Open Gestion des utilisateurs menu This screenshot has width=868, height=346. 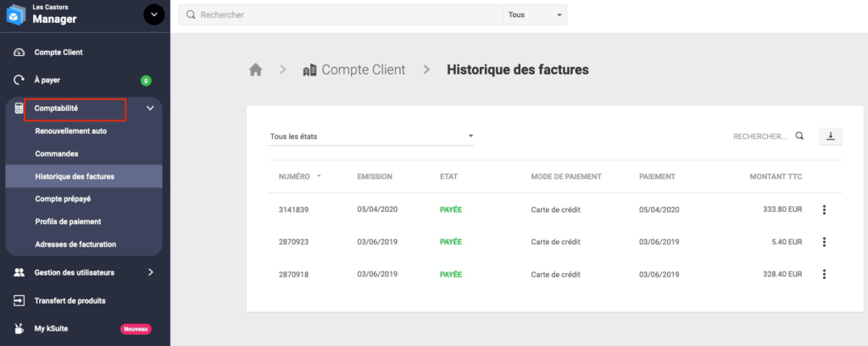tap(75, 272)
